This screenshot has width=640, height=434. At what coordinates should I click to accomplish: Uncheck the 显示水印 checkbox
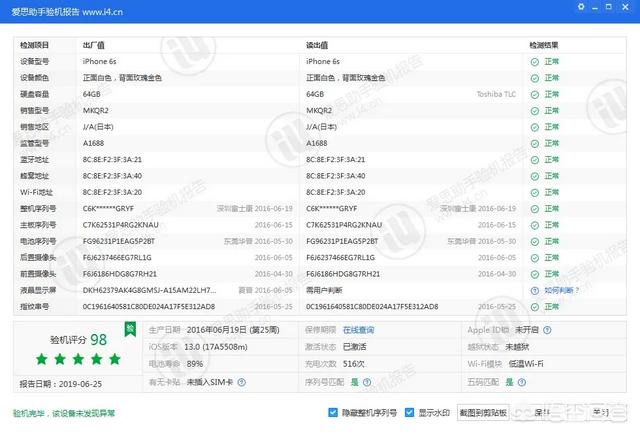point(410,412)
